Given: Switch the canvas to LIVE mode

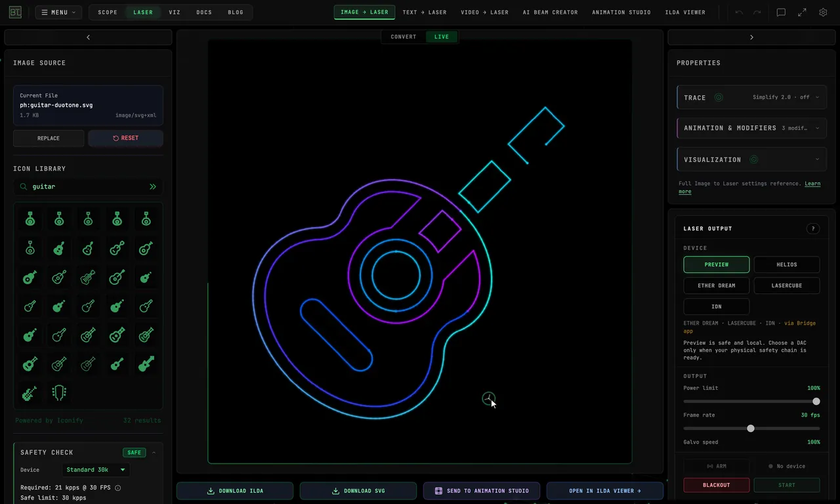Looking at the screenshot, I should 442,37.
